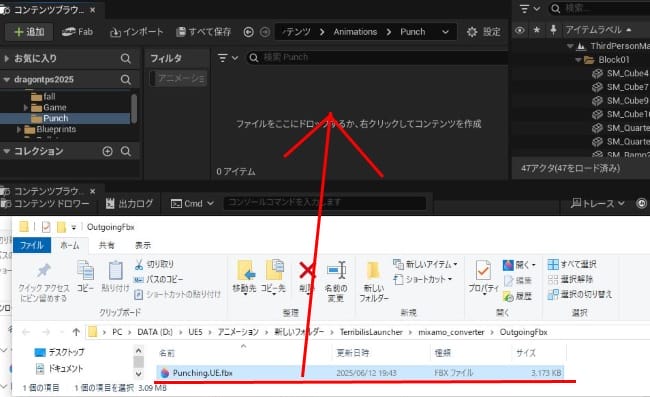Click the console command input field
The height and width of the screenshot is (397, 650).
pyautogui.click(x=325, y=203)
